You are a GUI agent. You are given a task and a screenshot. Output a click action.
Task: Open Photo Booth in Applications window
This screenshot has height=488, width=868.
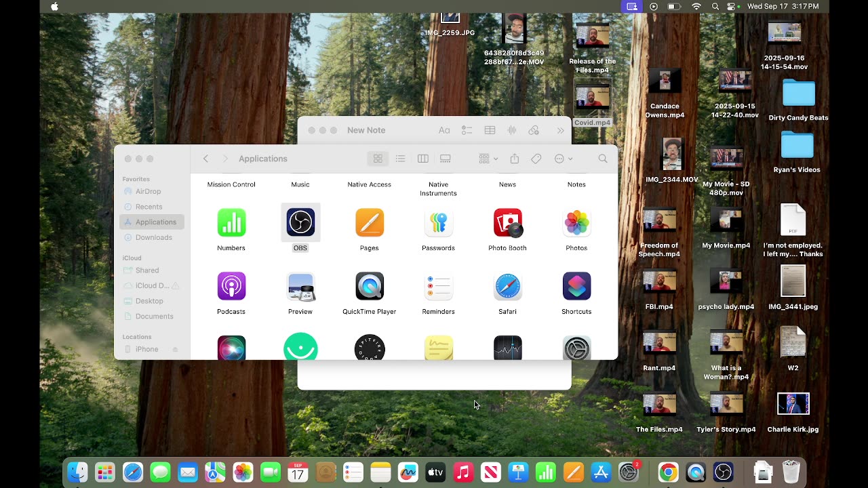click(x=508, y=222)
